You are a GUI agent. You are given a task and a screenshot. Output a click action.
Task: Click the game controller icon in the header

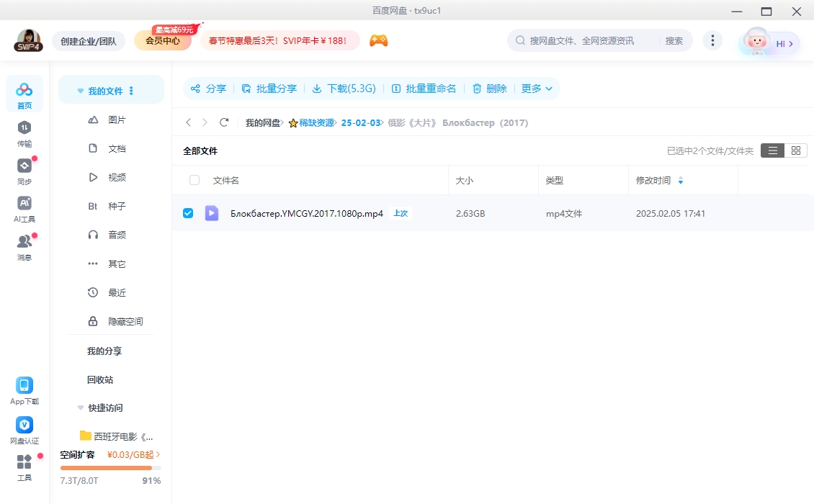[378, 41]
